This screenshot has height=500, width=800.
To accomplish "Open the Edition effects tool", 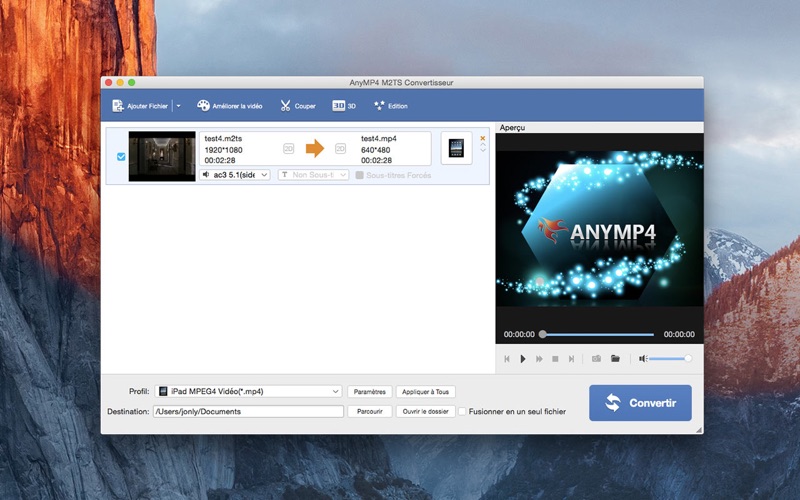I will (390, 106).
